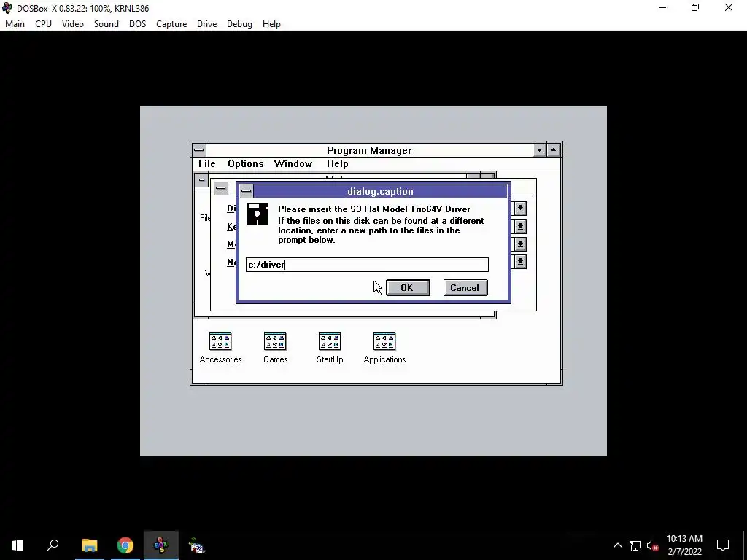Open File Explorer from taskbar
The height and width of the screenshot is (560, 747).
tap(89, 545)
